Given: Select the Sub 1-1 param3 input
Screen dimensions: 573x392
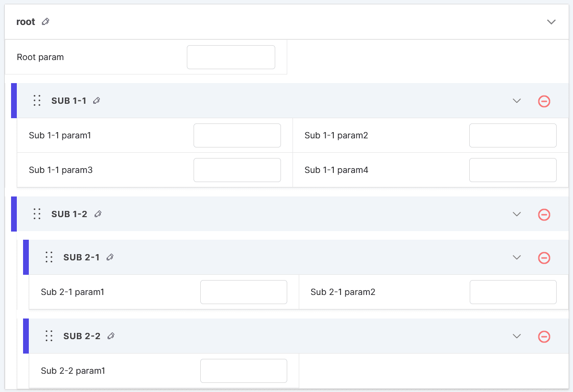Looking at the screenshot, I should (x=237, y=170).
